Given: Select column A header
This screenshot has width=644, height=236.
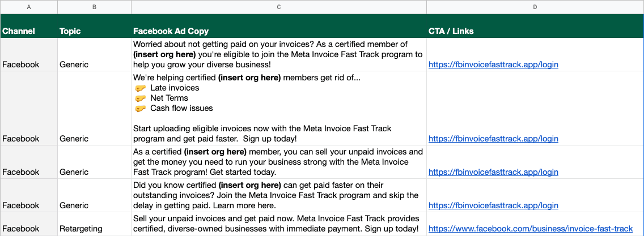Looking at the screenshot, I should (x=29, y=7).
